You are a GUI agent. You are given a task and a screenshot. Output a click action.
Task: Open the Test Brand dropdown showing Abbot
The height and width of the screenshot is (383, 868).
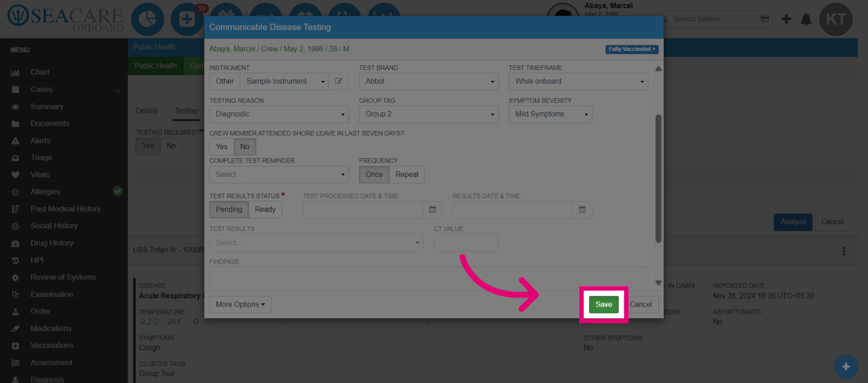(429, 81)
